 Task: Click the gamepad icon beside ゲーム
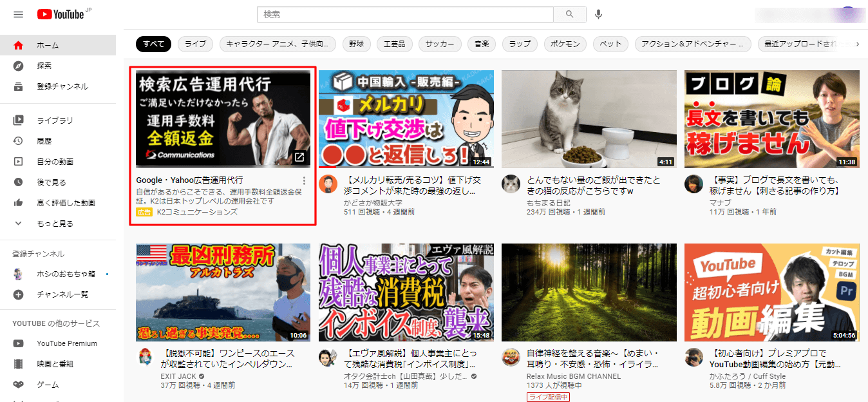pyautogui.click(x=18, y=385)
